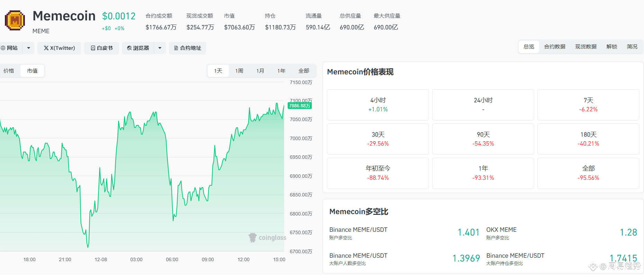Image resolution: width=644 pixels, height=275 pixels.
Task: Click the 合约成交额 value $1766.67万
Action: click(x=161, y=27)
